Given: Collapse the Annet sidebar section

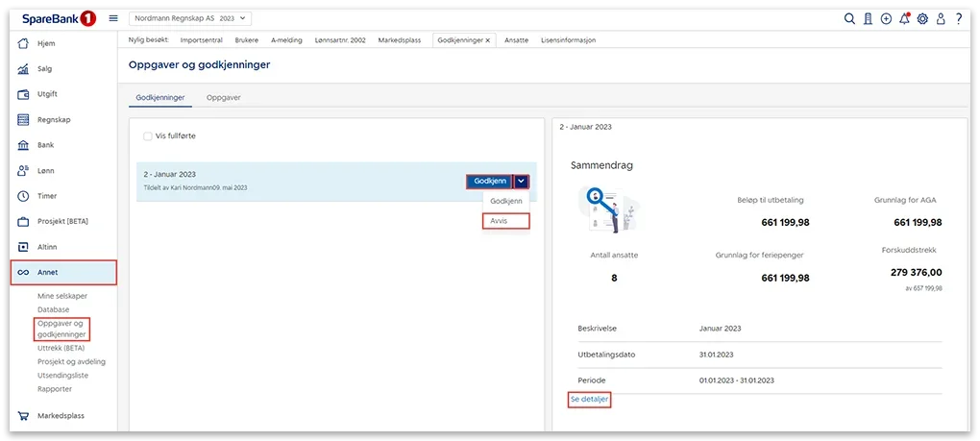Looking at the screenshot, I should pos(63,272).
